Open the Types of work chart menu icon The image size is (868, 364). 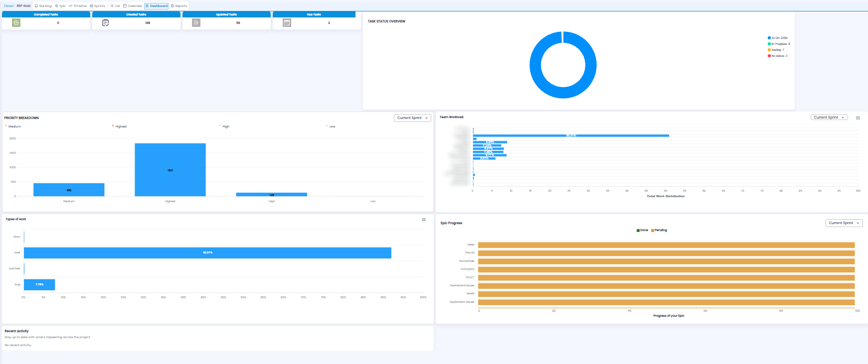[424, 220]
